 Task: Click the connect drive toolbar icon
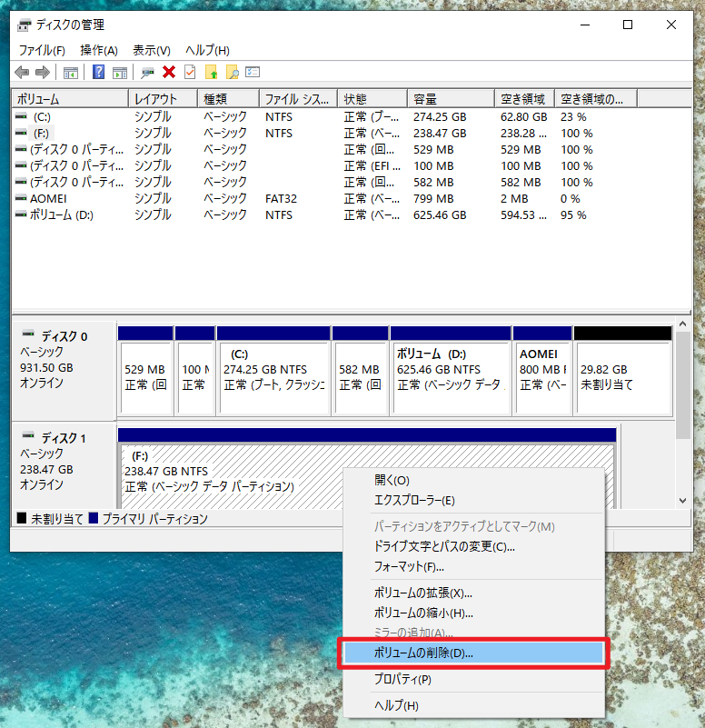click(147, 73)
